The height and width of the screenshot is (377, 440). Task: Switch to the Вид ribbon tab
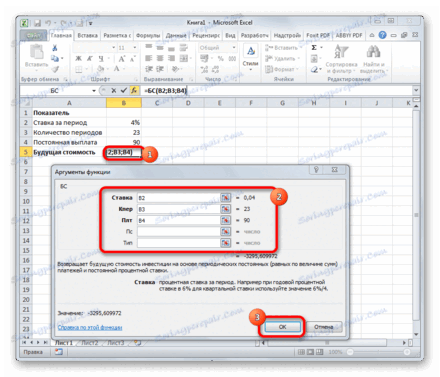tap(230, 35)
